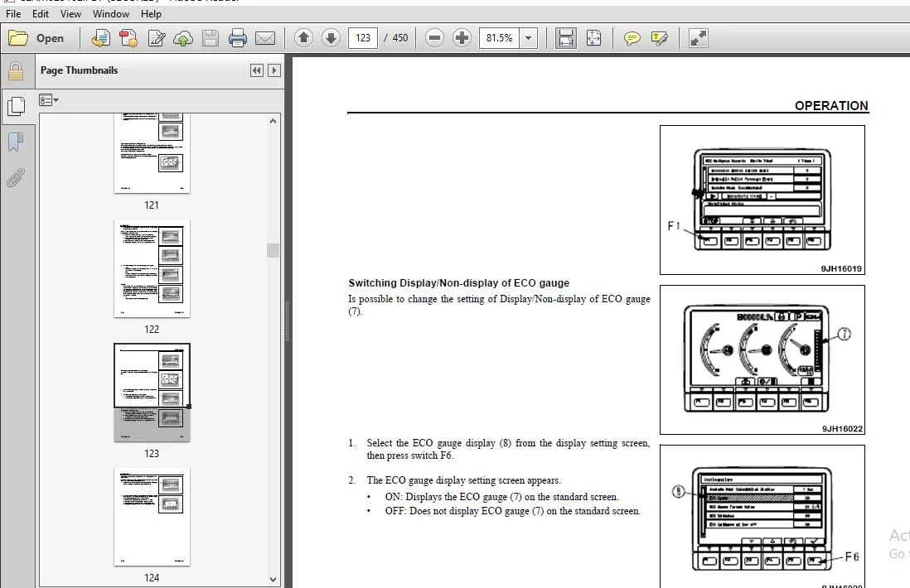The image size is (910, 588).
Task: Open the Help menu
Action: (151, 13)
